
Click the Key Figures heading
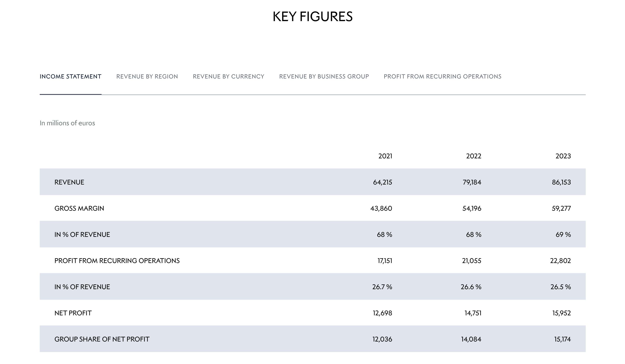[312, 17]
